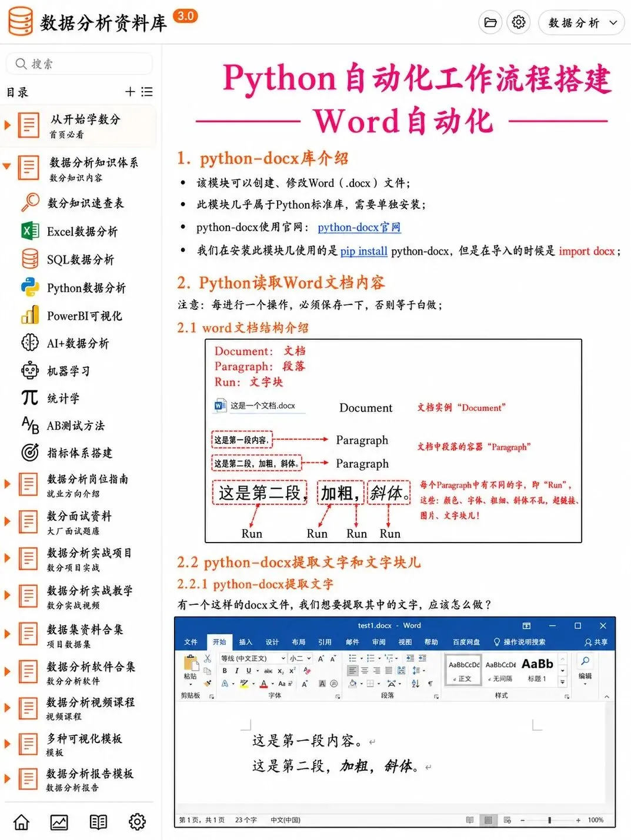Screen dimensions: 631x840
Task: Open the 数据分析 dropdown at top right
Action: [581, 22]
